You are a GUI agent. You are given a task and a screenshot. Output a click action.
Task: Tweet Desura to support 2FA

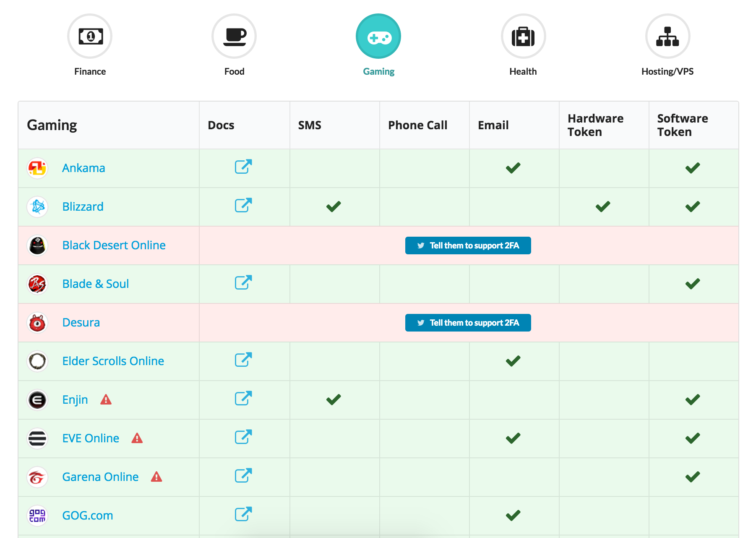(468, 323)
